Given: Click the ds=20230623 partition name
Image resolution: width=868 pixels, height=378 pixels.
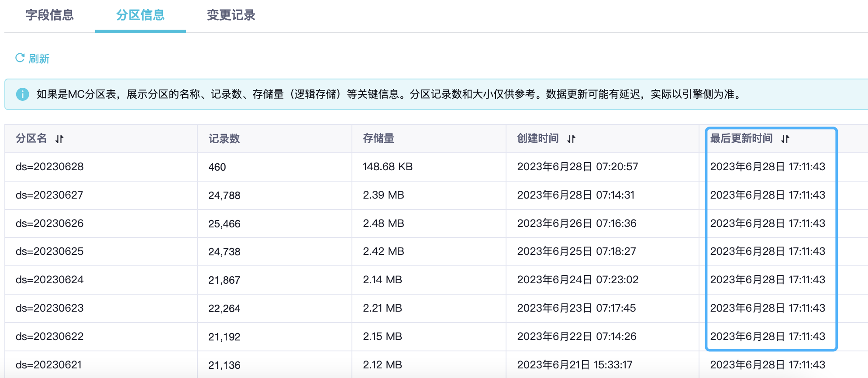Looking at the screenshot, I should 49,308.
